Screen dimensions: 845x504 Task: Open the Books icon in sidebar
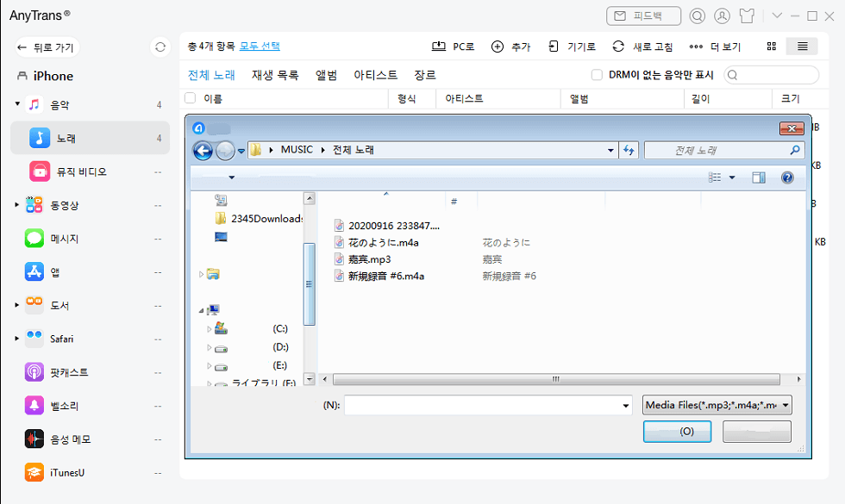(34, 305)
